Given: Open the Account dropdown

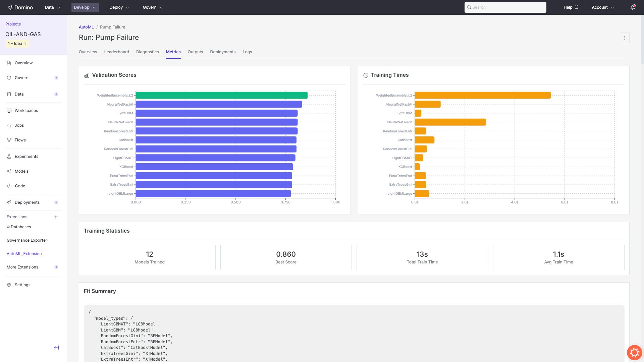Looking at the screenshot, I should pos(603,7).
